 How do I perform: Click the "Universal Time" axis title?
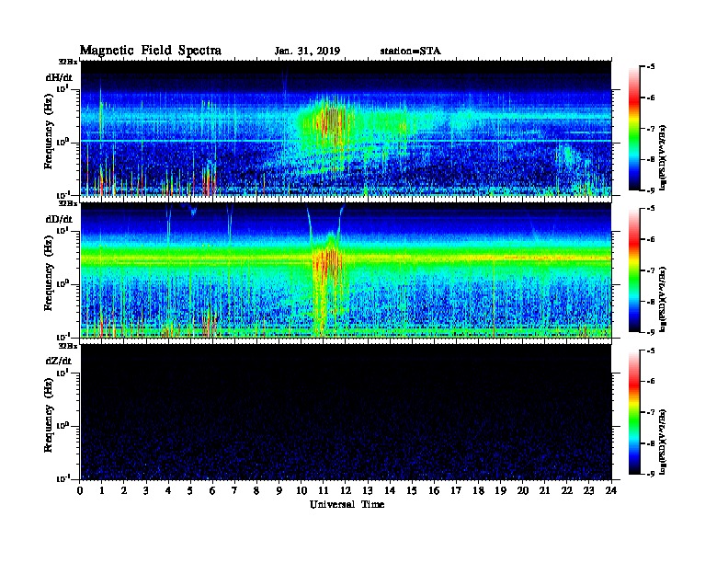point(347,504)
